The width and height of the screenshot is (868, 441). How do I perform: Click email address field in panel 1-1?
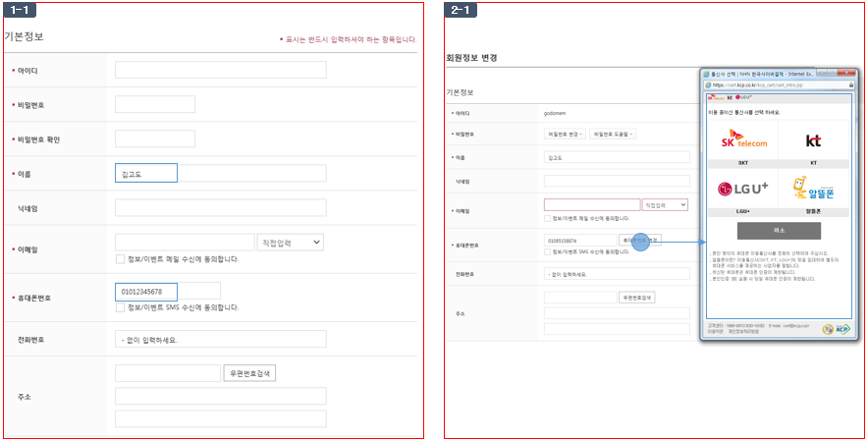click(x=185, y=242)
